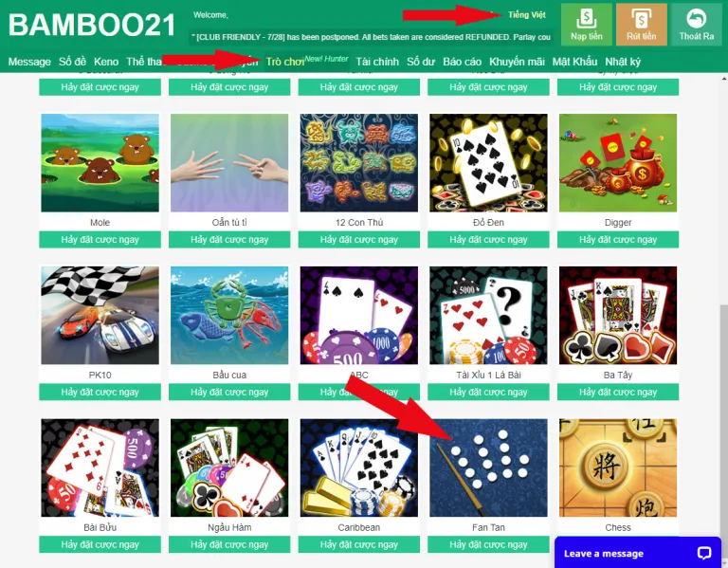
Task: Select Tiếng Việt language option
Action: tap(526, 15)
